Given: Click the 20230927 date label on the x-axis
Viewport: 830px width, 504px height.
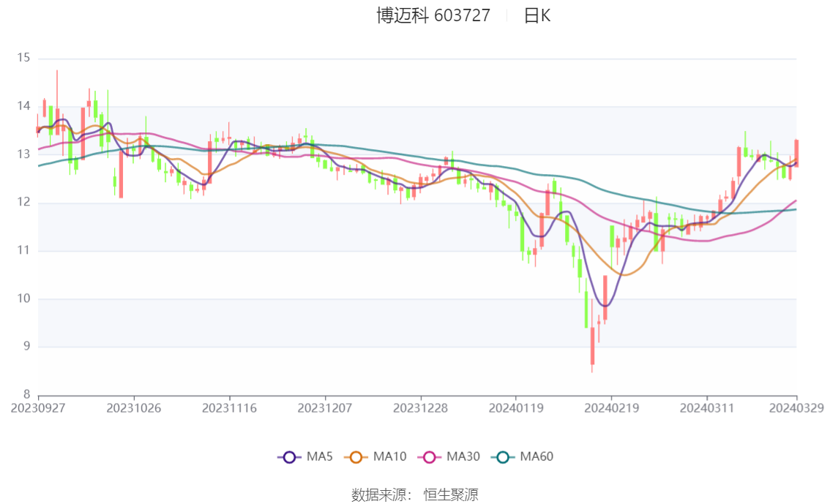Looking at the screenshot, I should coord(38,407).
